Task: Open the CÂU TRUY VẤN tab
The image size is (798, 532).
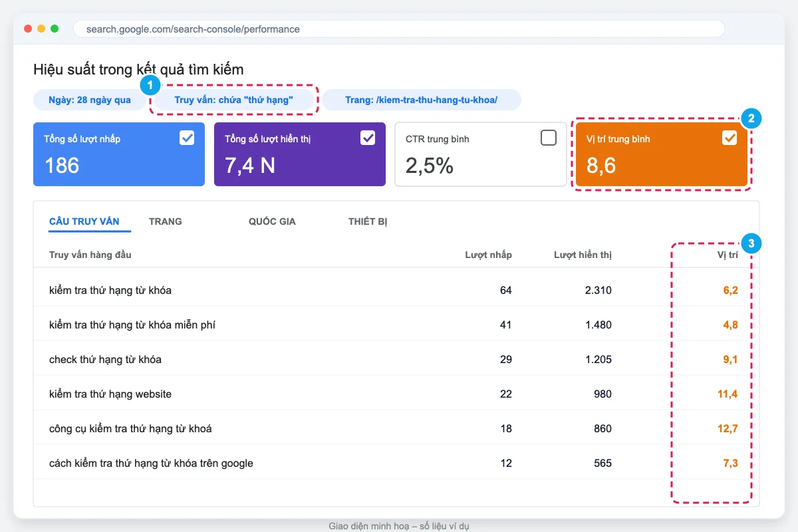Action: coord(84,221)
